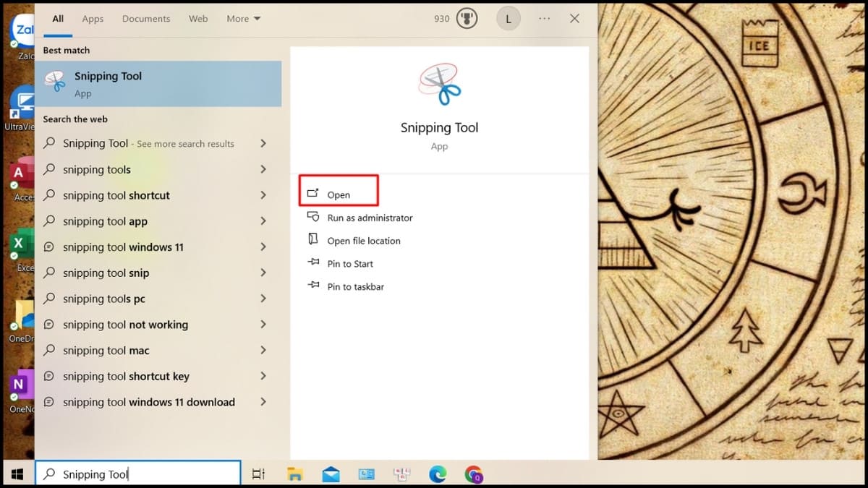Pin Snipping Tool to taskbar
The height and width of the screenshot is (488, 868).
[355, 287]
